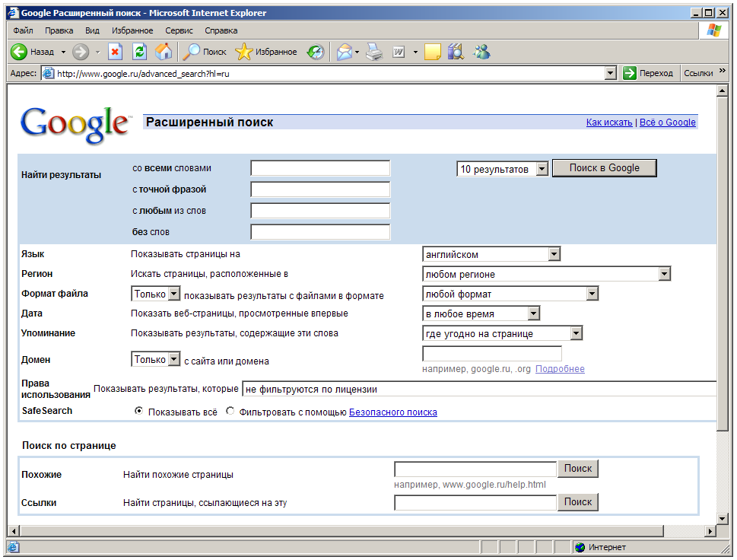Click green Переход go arrow button
737x560 pixels.
pos(629,73)
